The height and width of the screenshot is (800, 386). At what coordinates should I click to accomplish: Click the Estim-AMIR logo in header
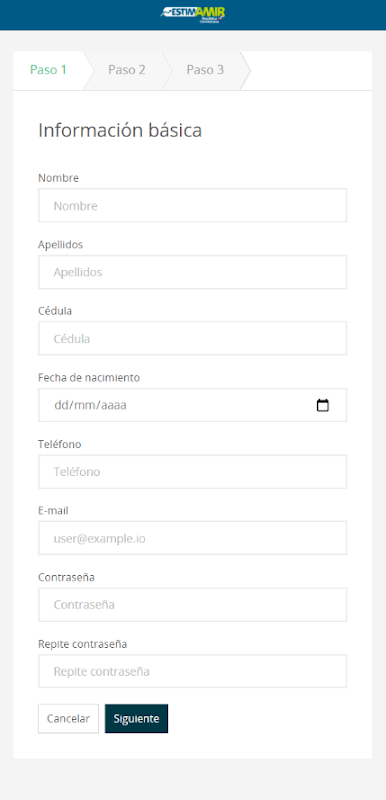(x=193, y=14)
